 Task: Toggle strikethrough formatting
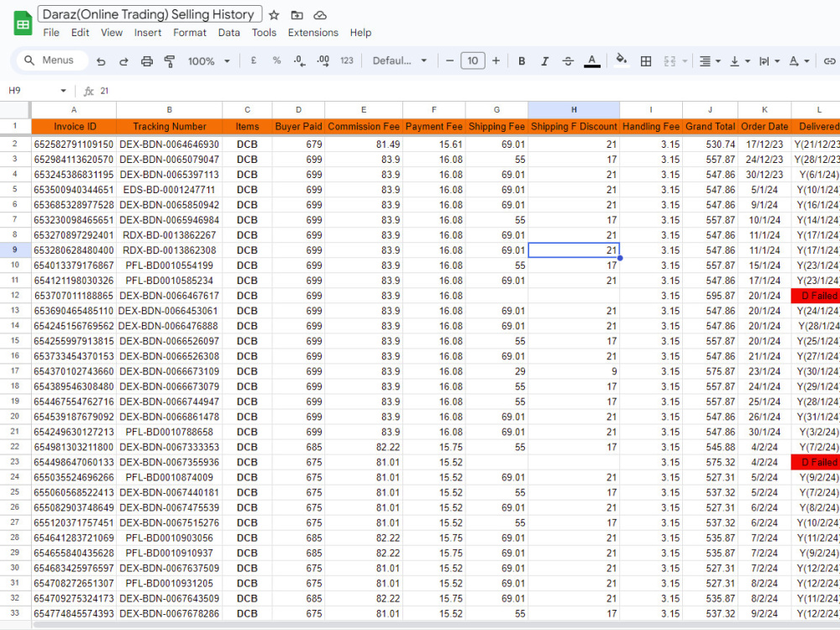(568, 61)
